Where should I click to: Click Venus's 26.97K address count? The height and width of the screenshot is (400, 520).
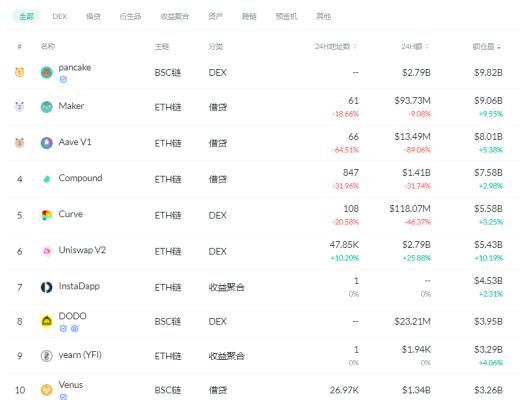[x=344, y=390]
